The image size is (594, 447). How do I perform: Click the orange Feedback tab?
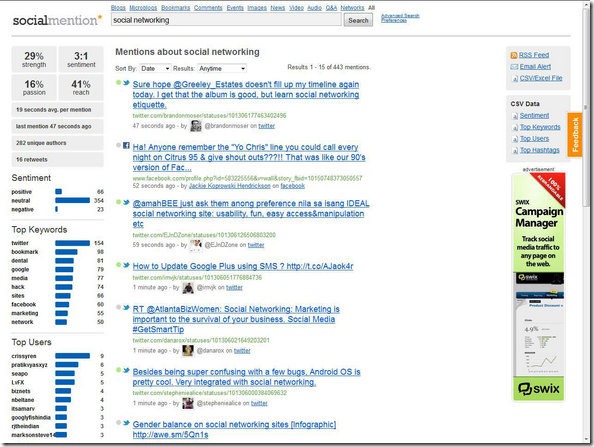tap(575, 134)
